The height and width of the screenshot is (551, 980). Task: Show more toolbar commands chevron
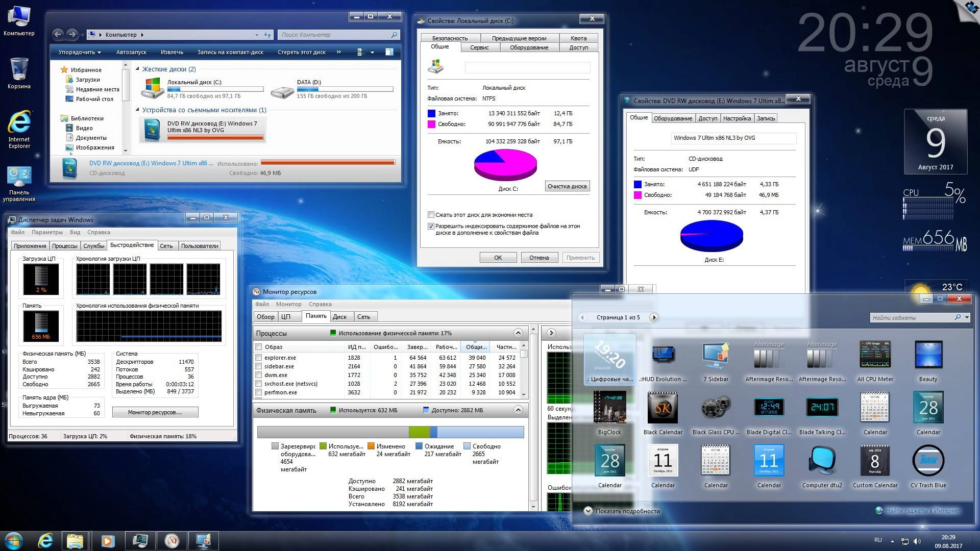pos(339,52)
